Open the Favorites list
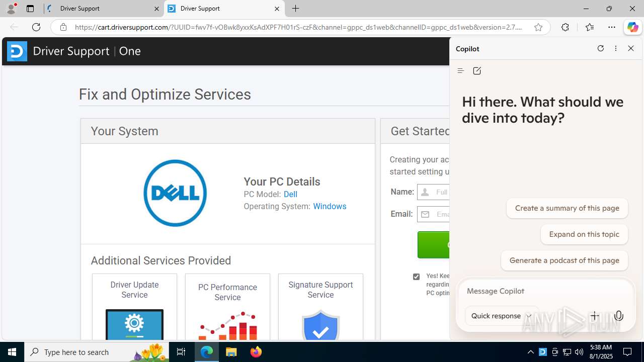The image size is (644, 362). pyautogui.click(x=590, y=27)
